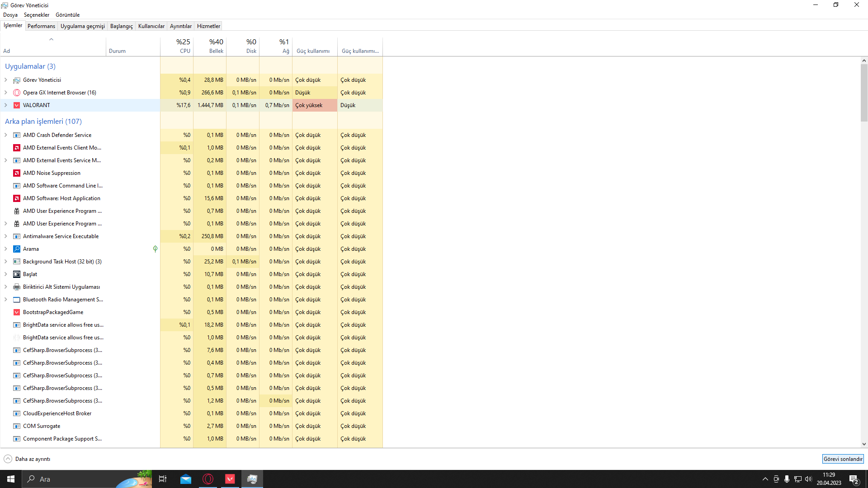Sort processes by Disk column
The height and width of the screenshot is (488, 868).
coord(243,46)
